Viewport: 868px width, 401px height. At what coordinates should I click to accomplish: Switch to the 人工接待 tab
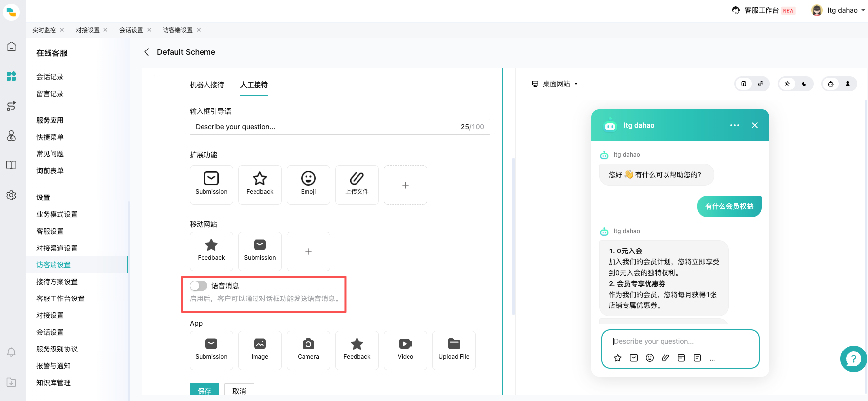point(254,85)
